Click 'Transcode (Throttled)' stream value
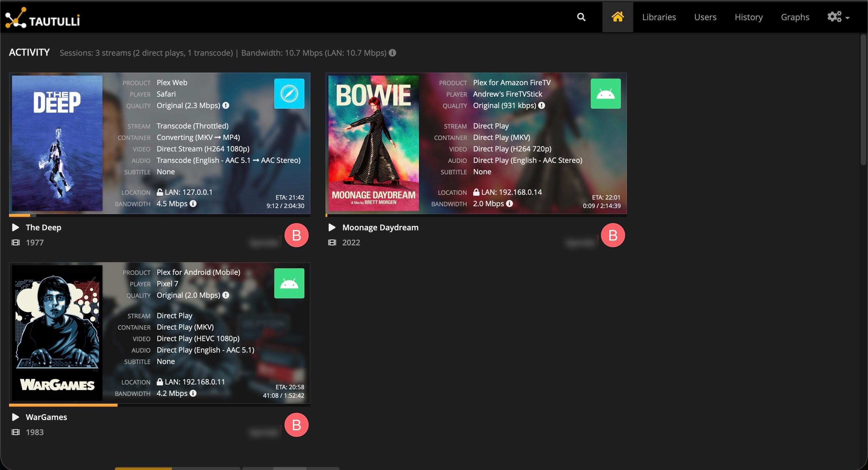 point(192,126)
